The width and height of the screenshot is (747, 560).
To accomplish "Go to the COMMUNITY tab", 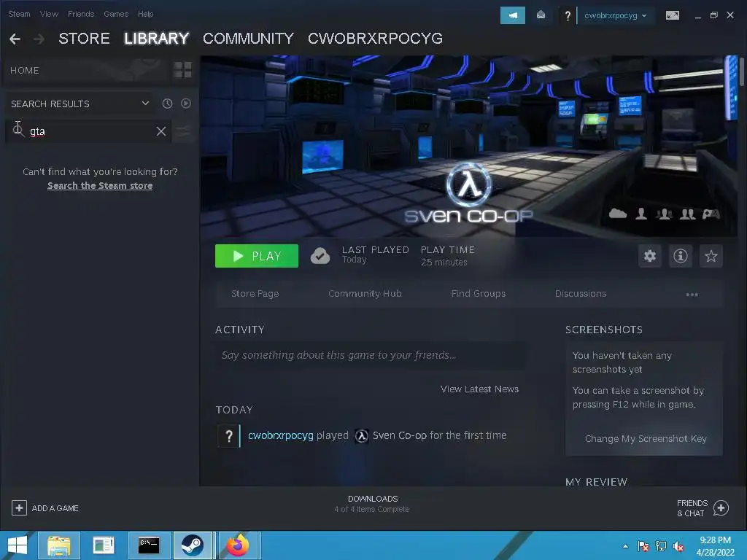I will (x=248, y=39).
